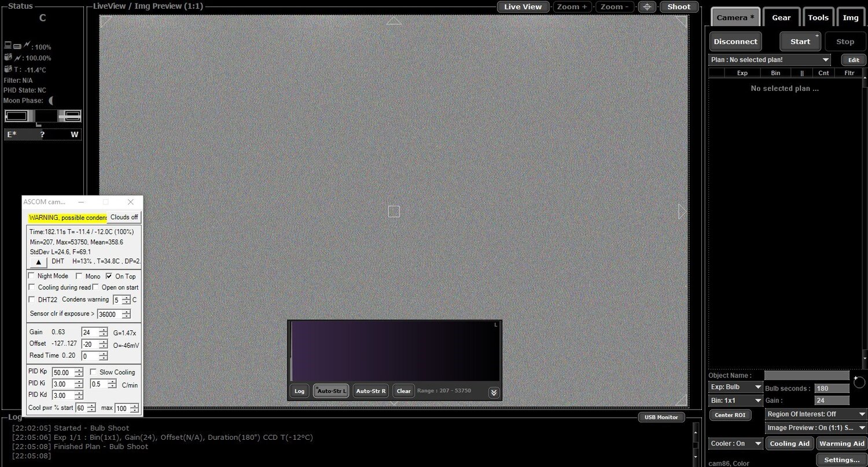Enable the Night Mode checkbox
Viewport: 868px width, 467px height.
pyautogui.click(x=32, y=276)
